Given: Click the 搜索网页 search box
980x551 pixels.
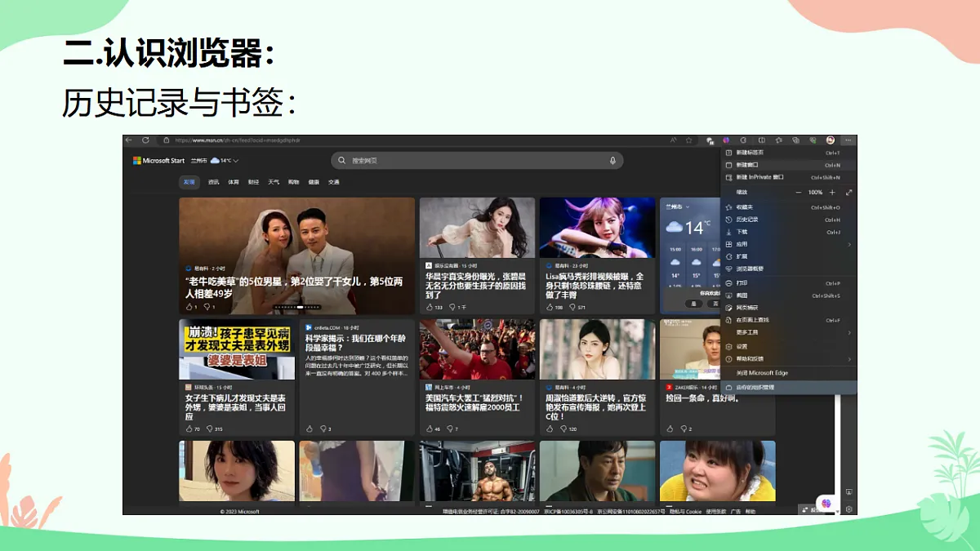Looking at the screenshot, I should click(x=478, y=161).
